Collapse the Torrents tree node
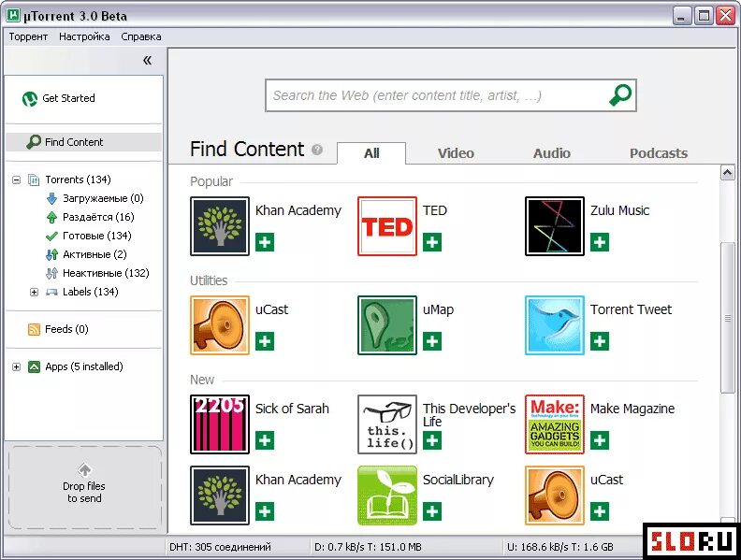Viewport: 741px width, 560px height. click(17, 179)
